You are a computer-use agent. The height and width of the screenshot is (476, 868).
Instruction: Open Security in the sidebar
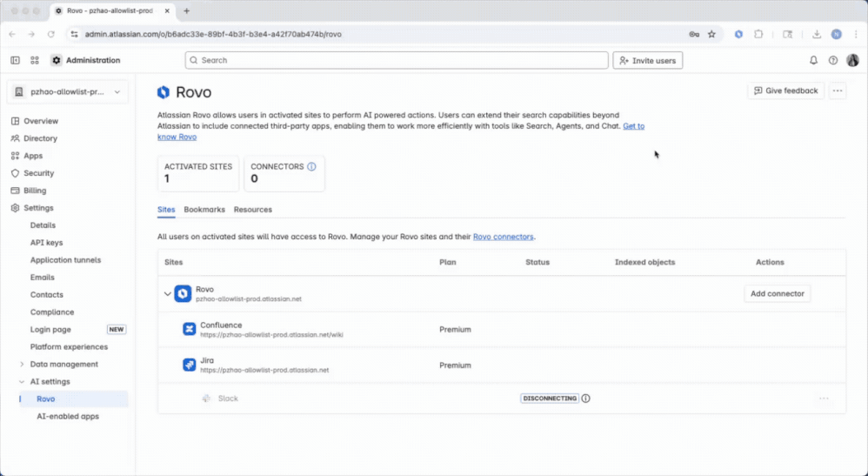pos(39,173)
